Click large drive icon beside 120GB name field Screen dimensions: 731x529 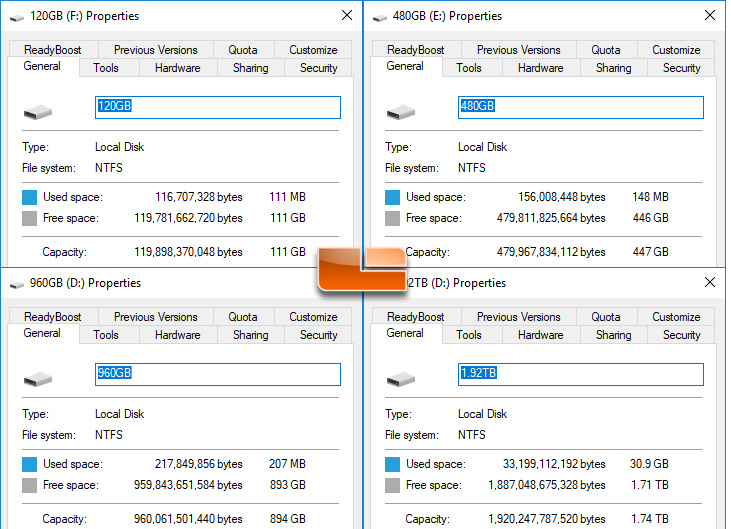point(38,112)
